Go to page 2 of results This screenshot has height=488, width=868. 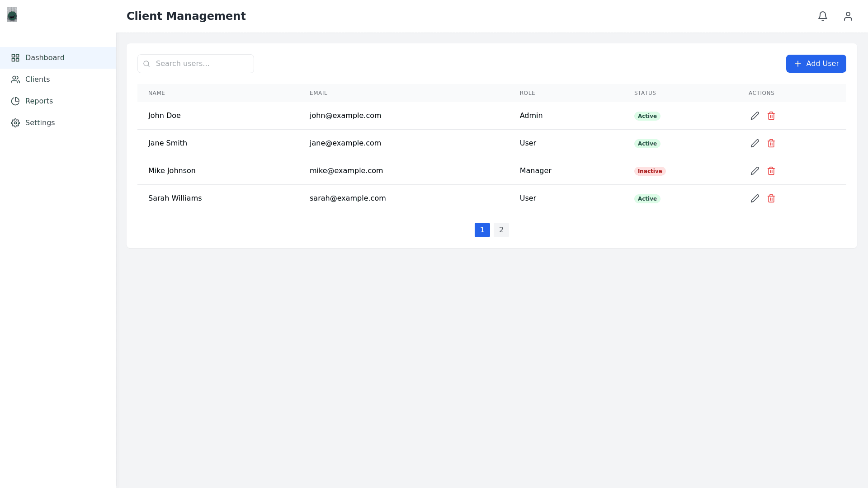[x=501, y=230]
